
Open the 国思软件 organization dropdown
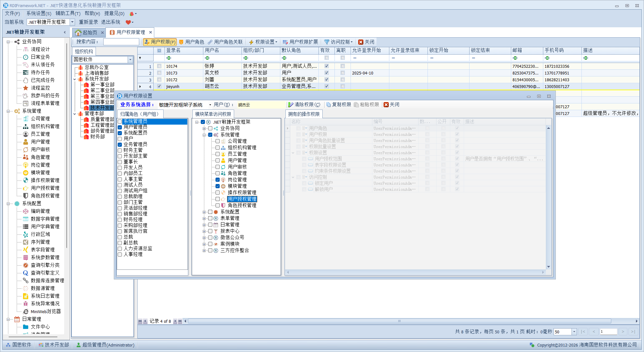[130, 60]
